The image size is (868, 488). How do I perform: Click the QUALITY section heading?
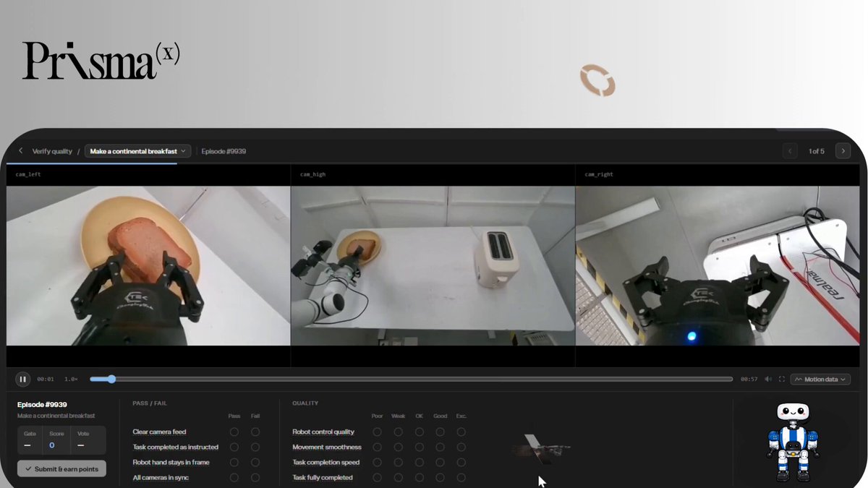[x=305, y=403]
